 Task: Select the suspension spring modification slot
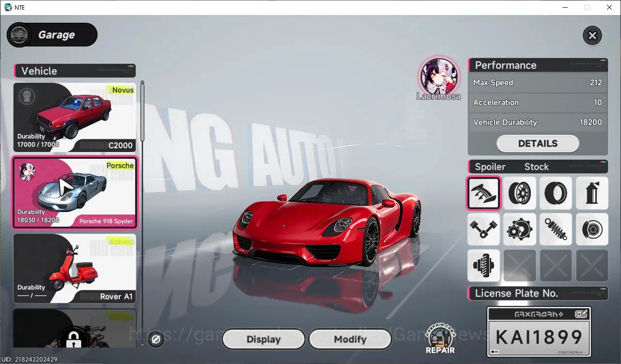pyautogui.click(x=556, y=229)
